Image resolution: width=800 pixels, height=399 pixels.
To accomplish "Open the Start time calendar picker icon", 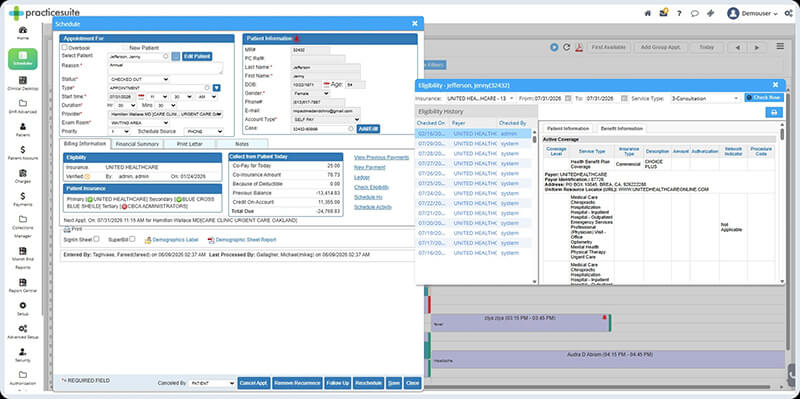I will (x=141, y=96).
